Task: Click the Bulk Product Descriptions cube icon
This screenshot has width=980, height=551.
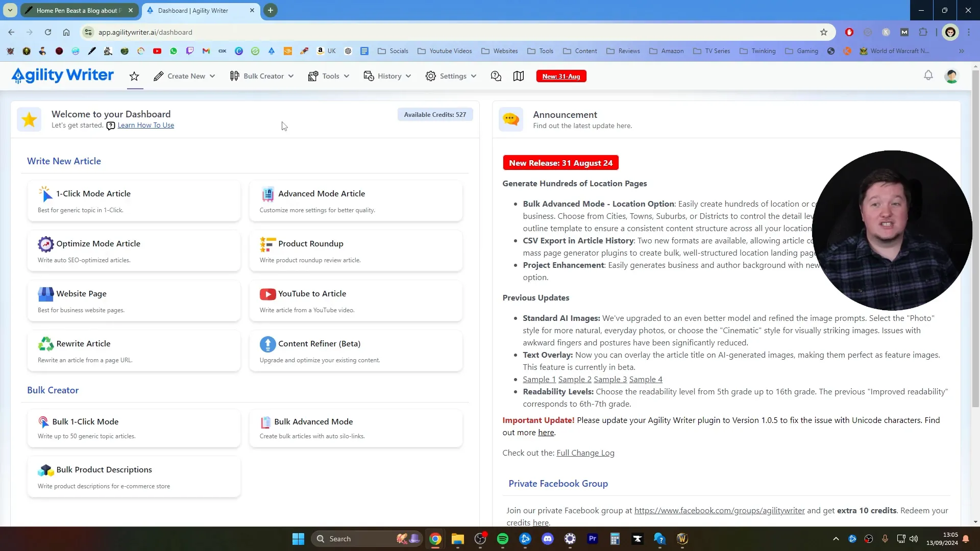Action: [x=45, y=470]
